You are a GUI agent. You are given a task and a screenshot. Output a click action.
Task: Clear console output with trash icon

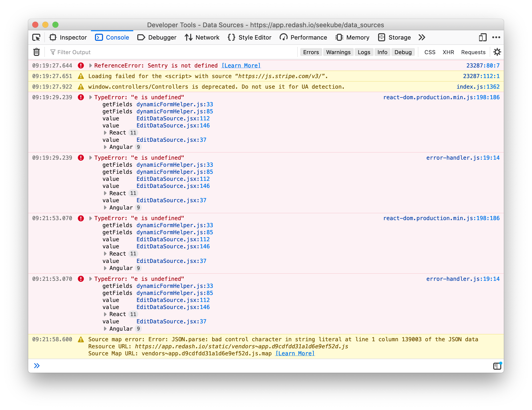pyautogui.click(x=37, y=52)
